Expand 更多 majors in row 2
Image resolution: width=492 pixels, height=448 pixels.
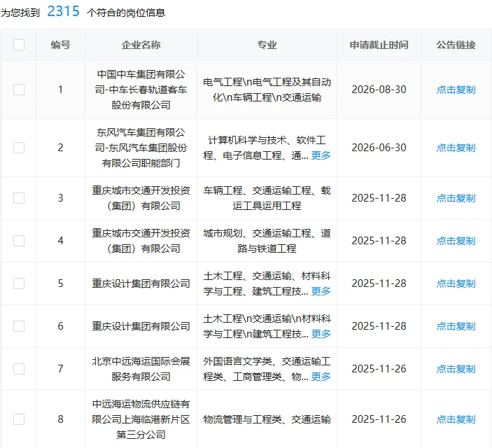(x=321, y=155)
